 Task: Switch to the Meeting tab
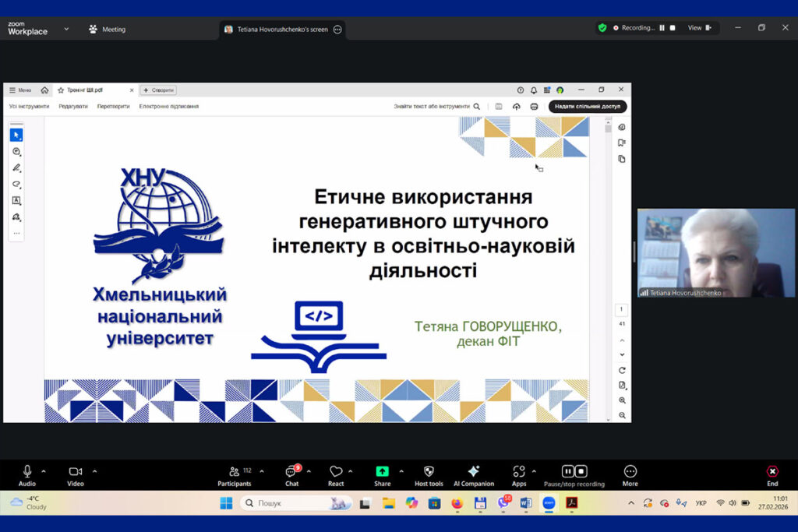pos(108,30)
